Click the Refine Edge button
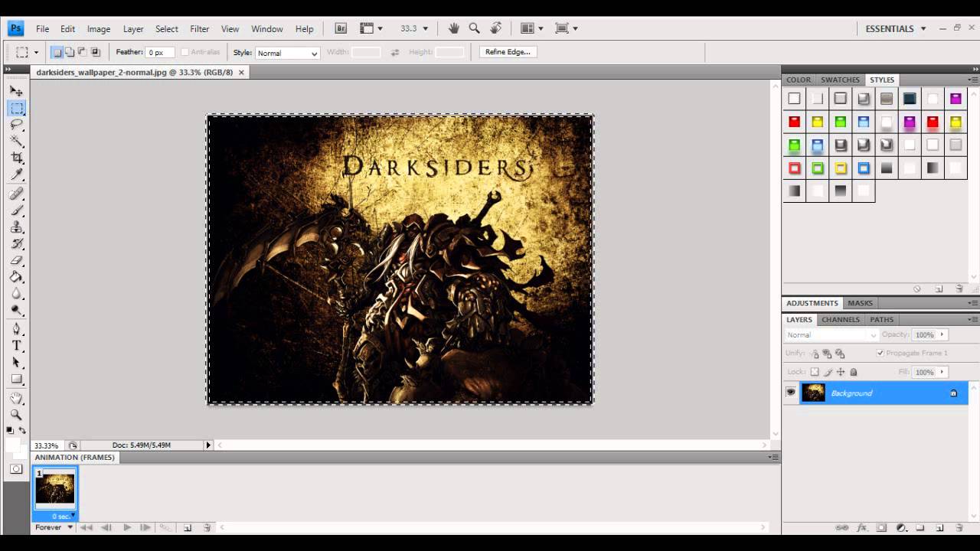This screenshot has height=551, width=980. point(508,52)
